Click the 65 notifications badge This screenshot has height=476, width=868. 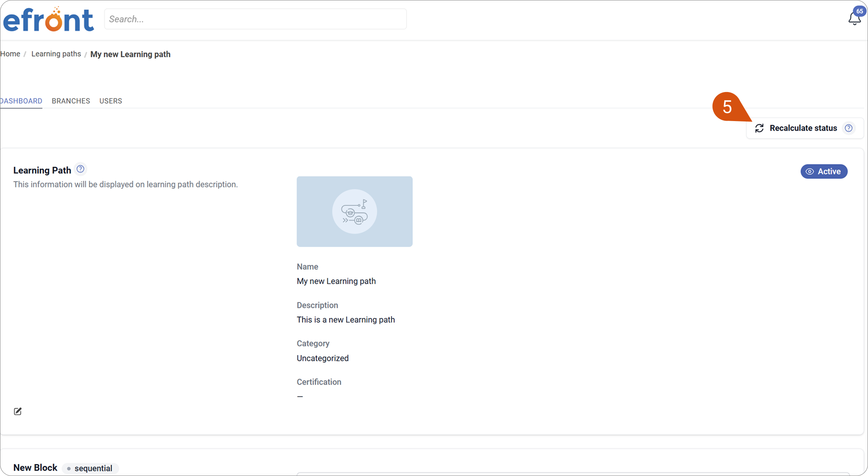pos(860,11)
